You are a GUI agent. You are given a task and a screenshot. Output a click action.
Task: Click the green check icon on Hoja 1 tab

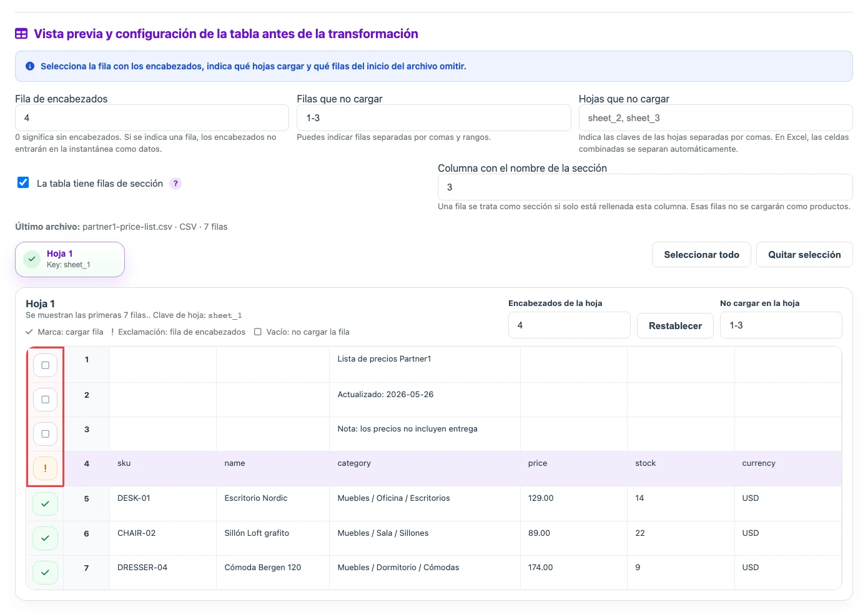click(x=32, y=259)
